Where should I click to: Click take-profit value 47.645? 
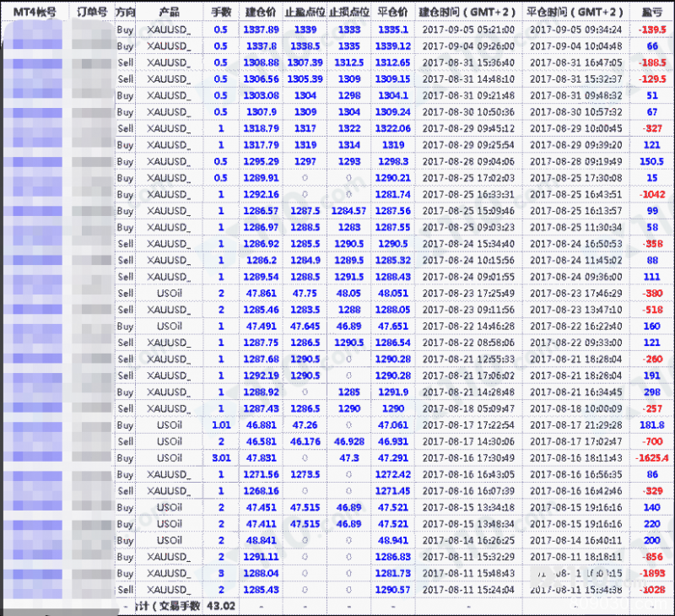(305, 327)
